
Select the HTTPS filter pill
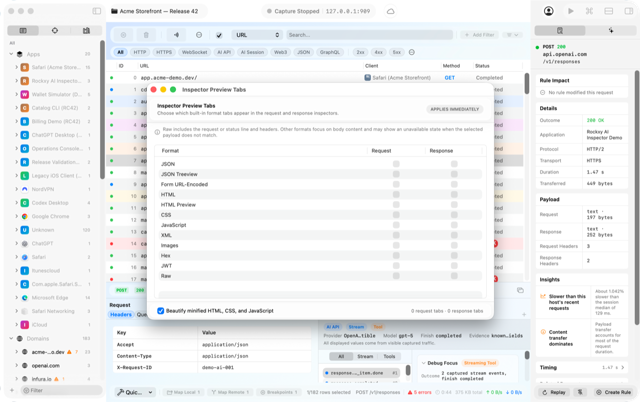(164, 52)
